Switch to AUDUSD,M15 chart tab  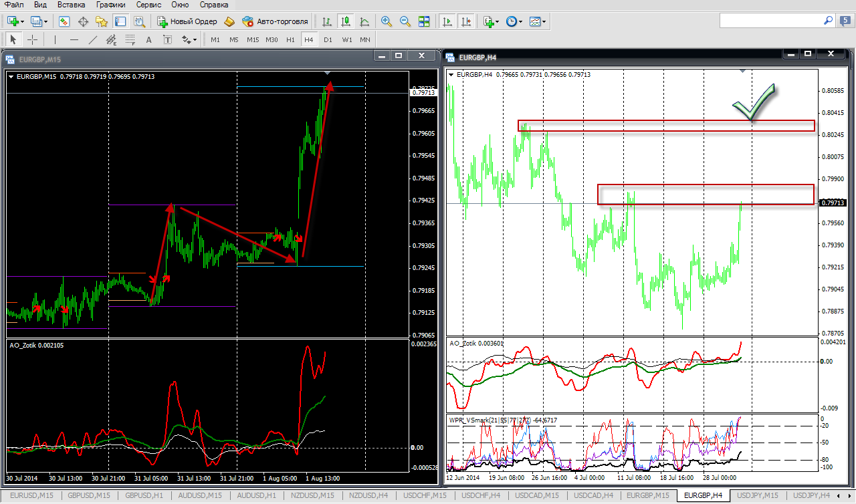[201, 495]
